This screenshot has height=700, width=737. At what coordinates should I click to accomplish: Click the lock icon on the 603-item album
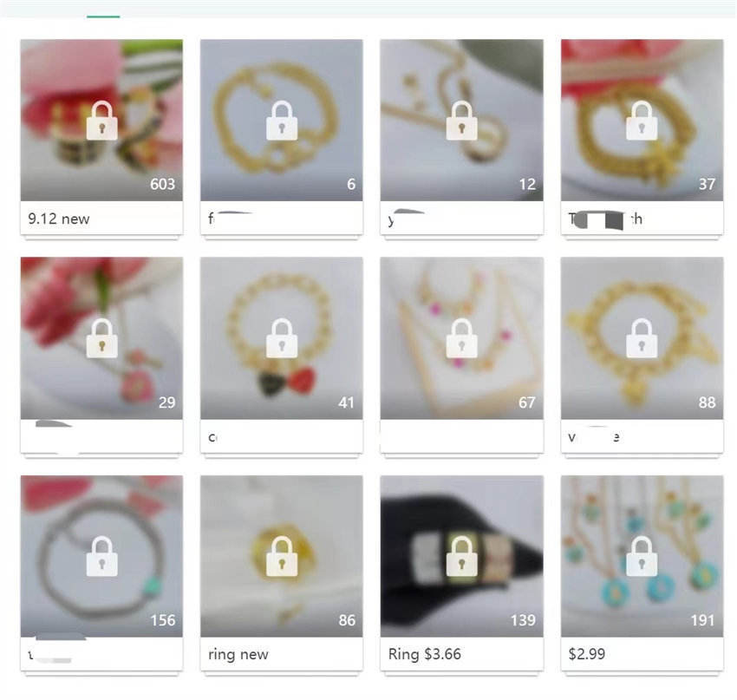[x=102, y=121]
